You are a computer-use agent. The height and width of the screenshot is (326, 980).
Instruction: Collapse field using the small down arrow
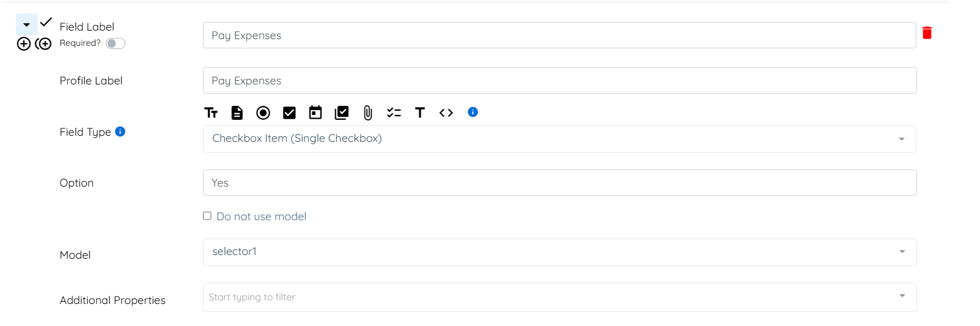click(x=27, y=24)
